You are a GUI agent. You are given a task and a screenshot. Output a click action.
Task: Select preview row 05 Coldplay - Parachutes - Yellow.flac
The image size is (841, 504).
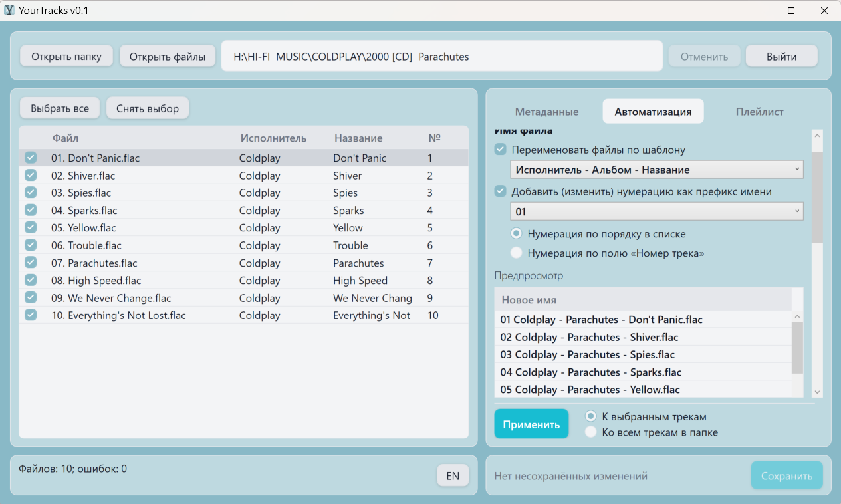pyautogui.click(x=643, y=389)
